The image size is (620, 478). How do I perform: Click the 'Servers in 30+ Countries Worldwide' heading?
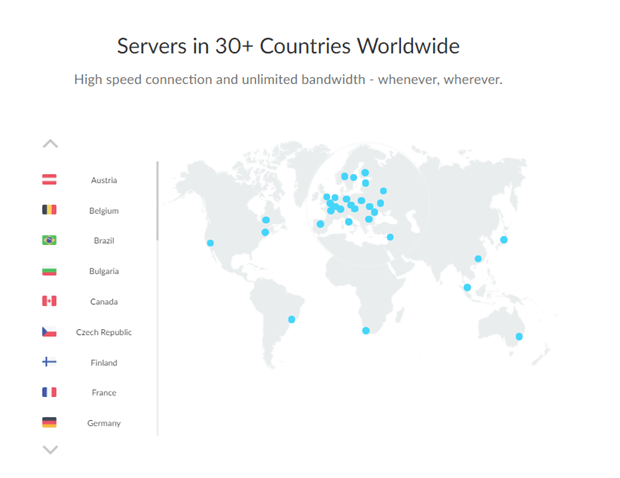click(x=288, y=46)
